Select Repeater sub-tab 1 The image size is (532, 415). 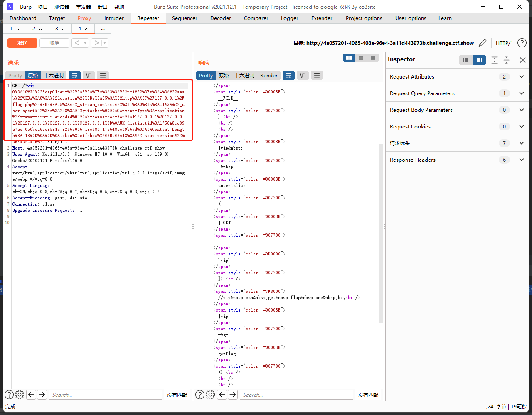click(11, 29)
